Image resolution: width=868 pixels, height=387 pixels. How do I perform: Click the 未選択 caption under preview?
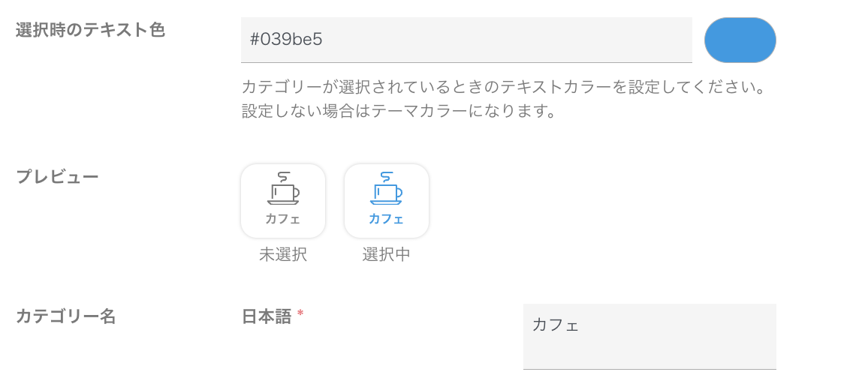pos(283,254)
